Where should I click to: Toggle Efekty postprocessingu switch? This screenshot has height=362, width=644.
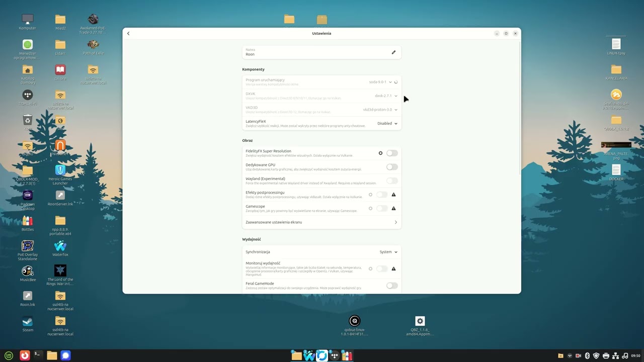click(382, 195)
